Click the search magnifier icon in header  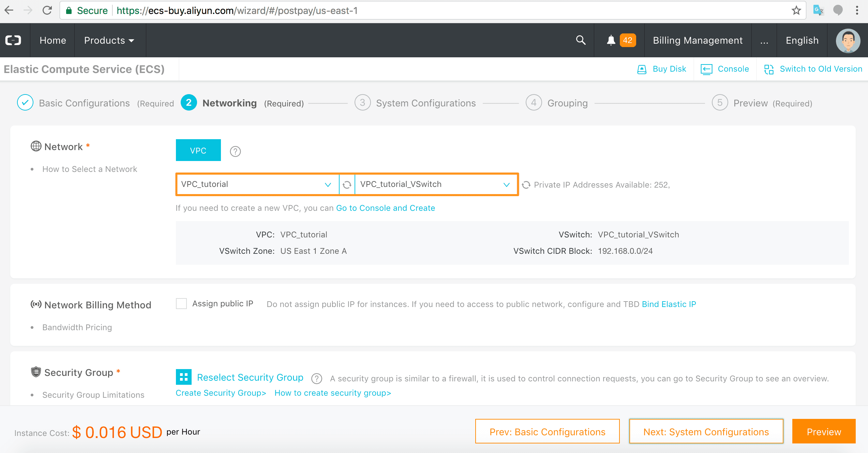pyautogui.click(x=581, y=40)
